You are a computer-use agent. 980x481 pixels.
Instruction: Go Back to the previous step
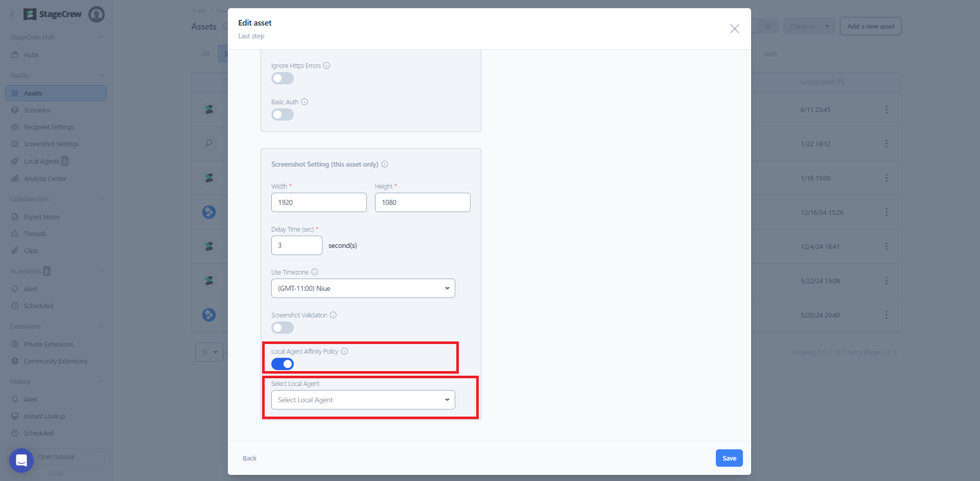tap(249, 458)
